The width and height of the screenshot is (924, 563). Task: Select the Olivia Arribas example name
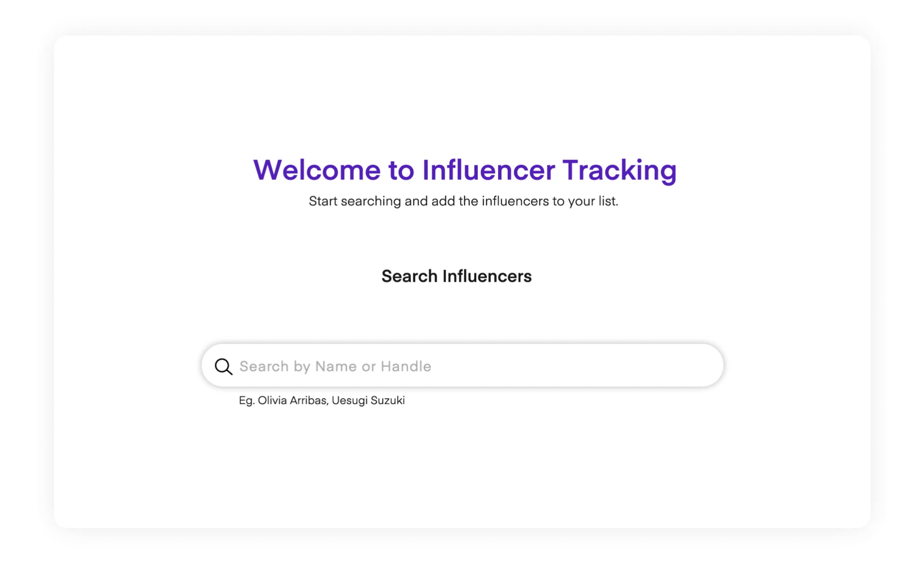tap(292, 400)
